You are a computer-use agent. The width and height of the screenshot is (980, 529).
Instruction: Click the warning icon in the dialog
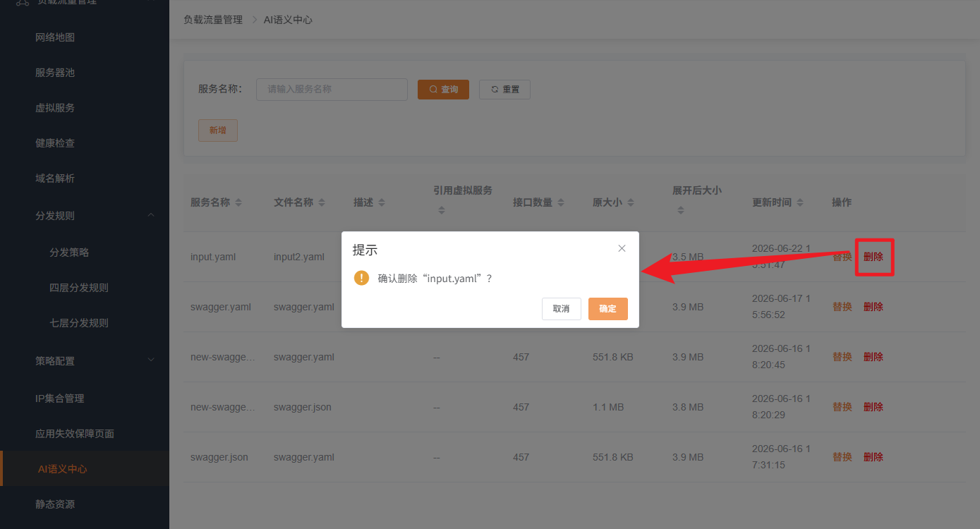pos(361,278)
